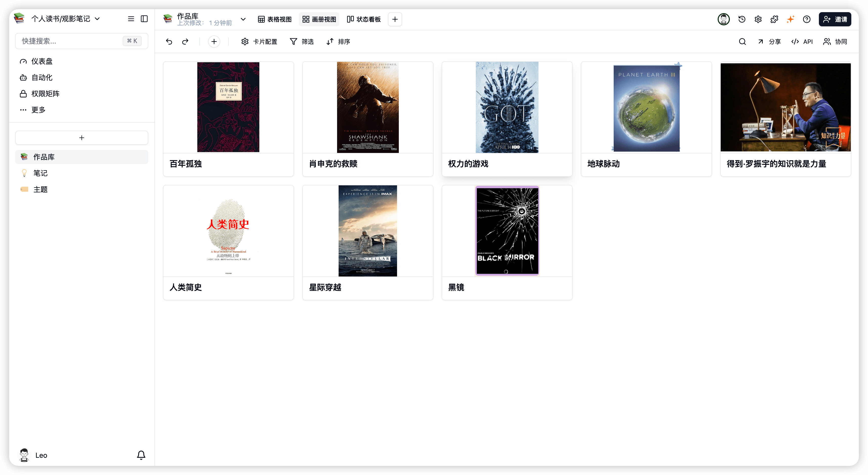Screen dimensions: 868x475
Task: Add a new record with toolbar plus
Action: pos(214,42)
